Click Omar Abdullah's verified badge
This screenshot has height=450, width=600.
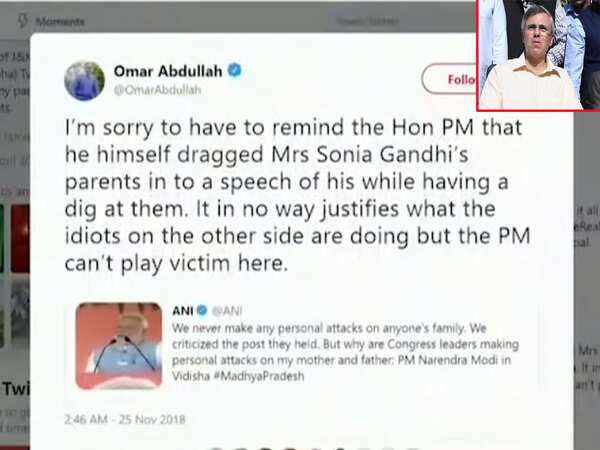235,70
